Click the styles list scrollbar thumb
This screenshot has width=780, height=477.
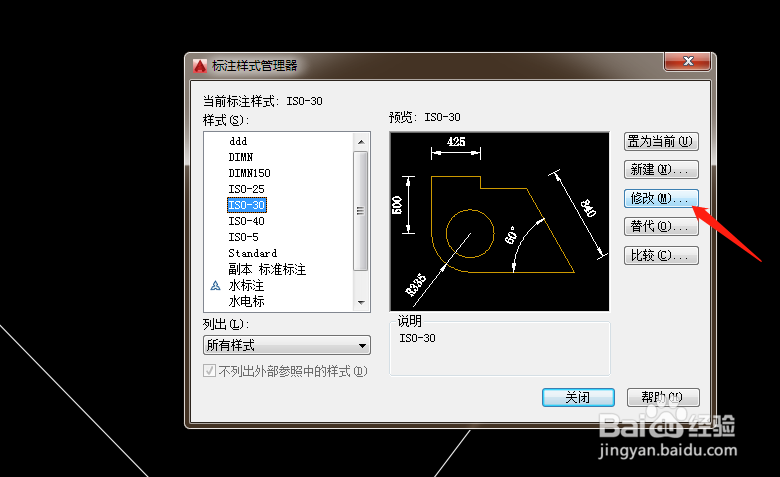point(361,211)
